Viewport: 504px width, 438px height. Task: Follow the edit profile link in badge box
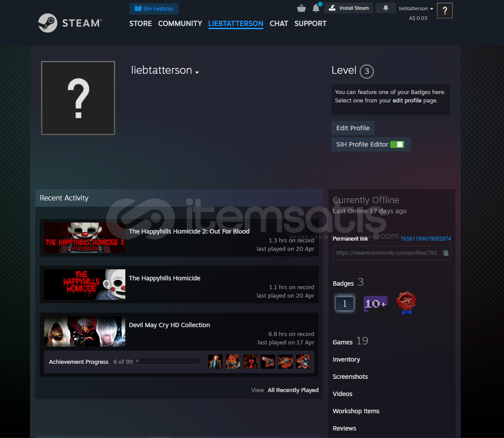coord(407,100)
